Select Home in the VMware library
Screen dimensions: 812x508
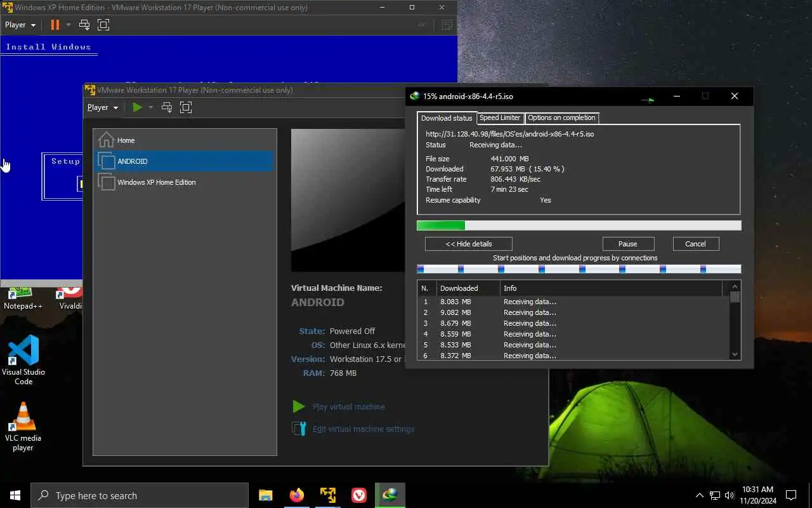click(x=185, y=140)
